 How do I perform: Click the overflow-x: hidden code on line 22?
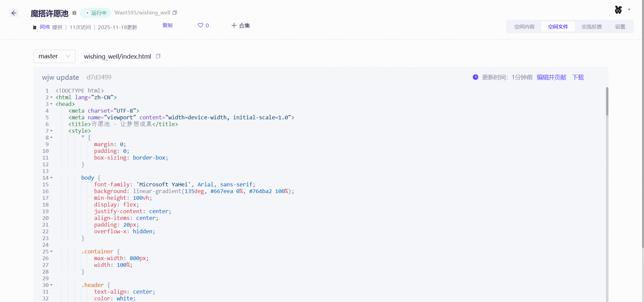[125, 231]
